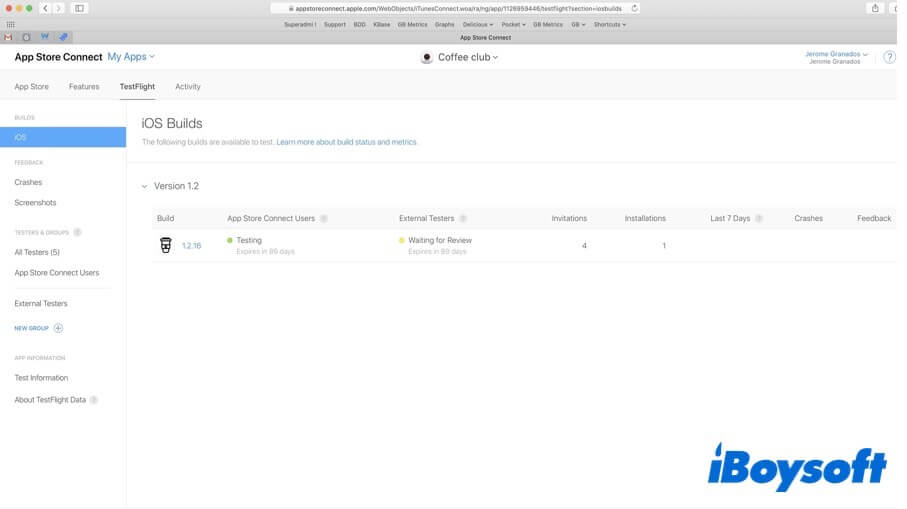Open the Support bookmark
907x509 pixels.
coord(334,24)
